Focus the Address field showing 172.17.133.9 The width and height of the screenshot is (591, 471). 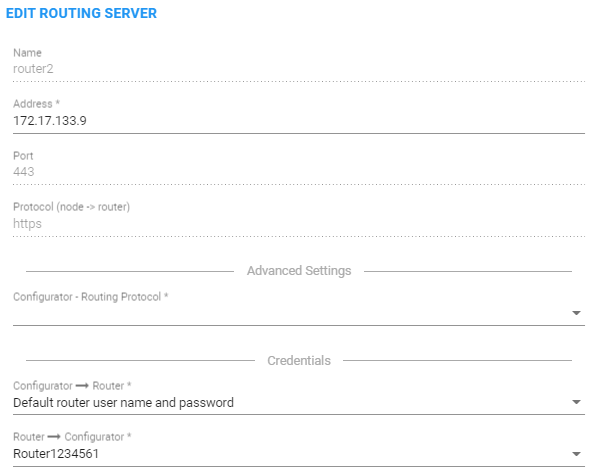coord(299,121)
